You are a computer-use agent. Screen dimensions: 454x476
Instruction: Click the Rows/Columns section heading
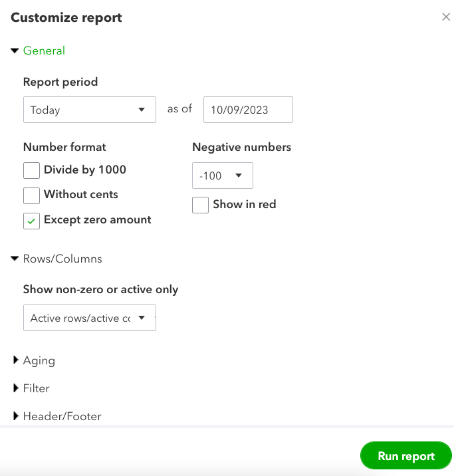[62, 259]
